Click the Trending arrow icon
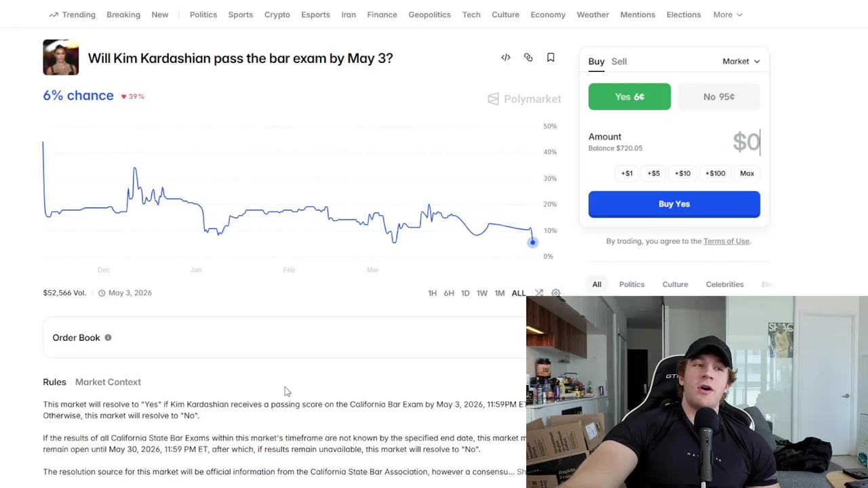The image size is (868, 488). coord(54,14)
